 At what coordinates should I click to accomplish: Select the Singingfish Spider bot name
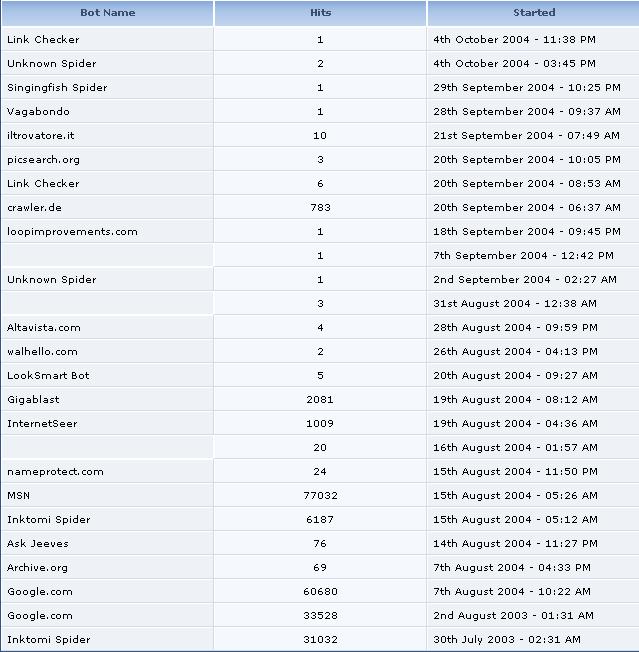(57, 88)
